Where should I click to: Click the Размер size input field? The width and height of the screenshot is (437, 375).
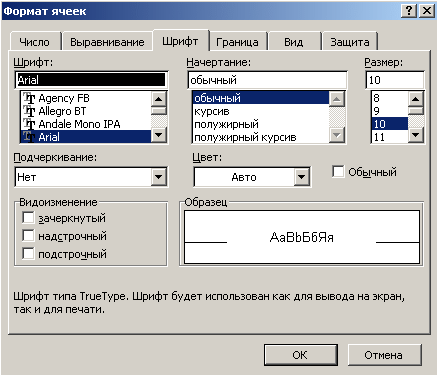pos(395,80)
